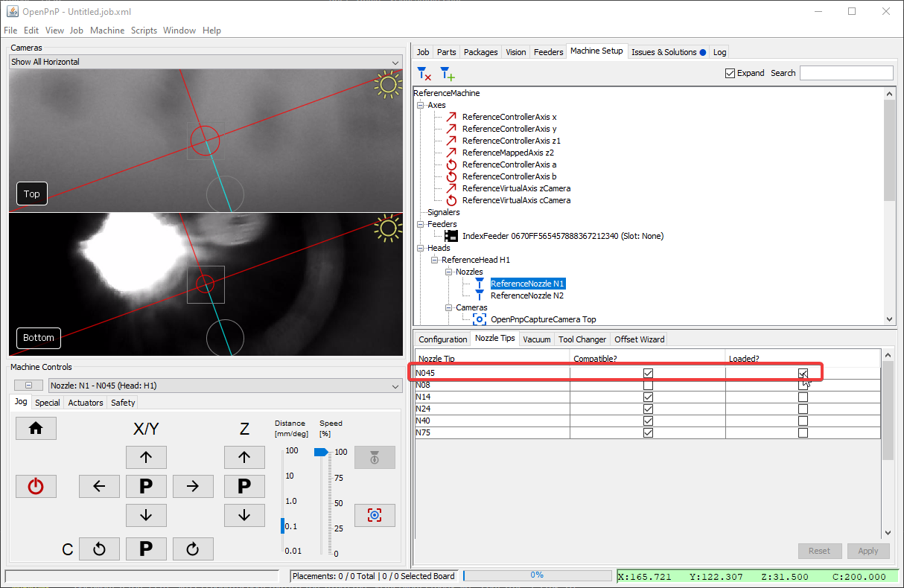
Task: Open the Machine menu
Action: 107,31
